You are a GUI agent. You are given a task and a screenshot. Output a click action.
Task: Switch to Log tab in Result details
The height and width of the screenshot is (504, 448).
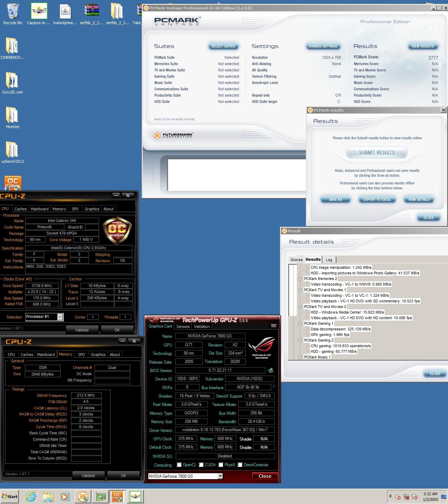329,260
